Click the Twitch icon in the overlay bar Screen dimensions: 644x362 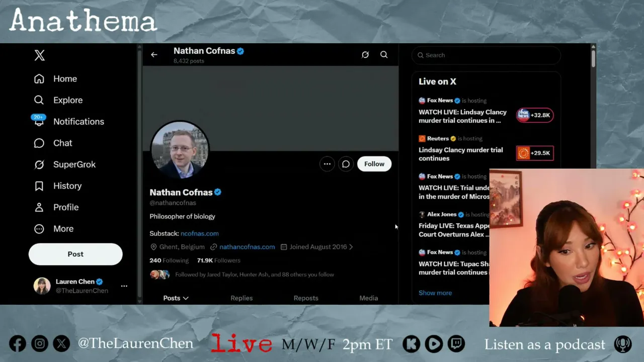click(x=456, y=344)
